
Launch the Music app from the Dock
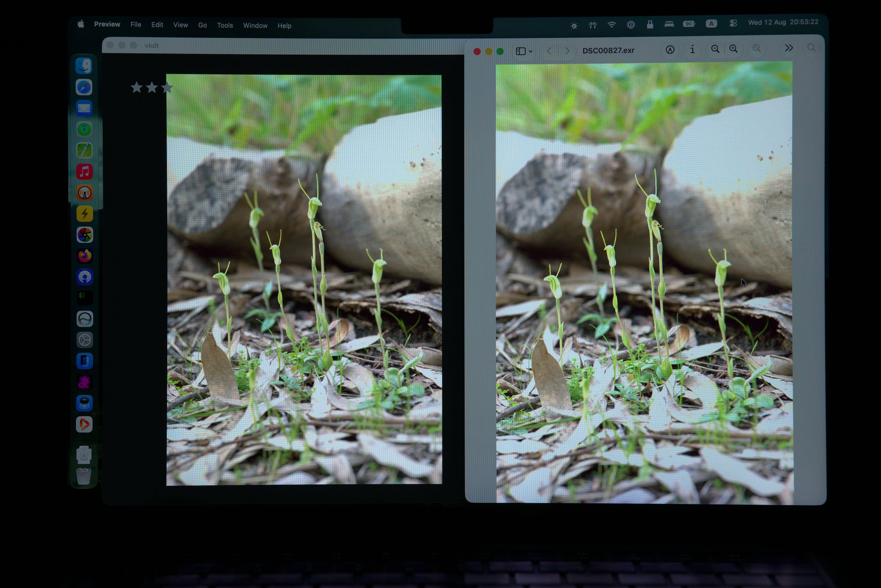click(x=84, y=172)
